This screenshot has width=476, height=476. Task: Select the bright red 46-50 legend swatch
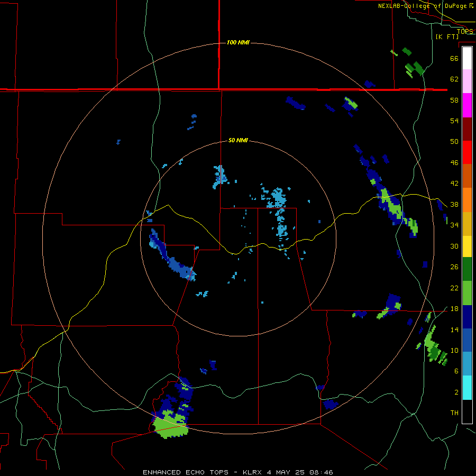pyautogui.click(x=467, y=152)
